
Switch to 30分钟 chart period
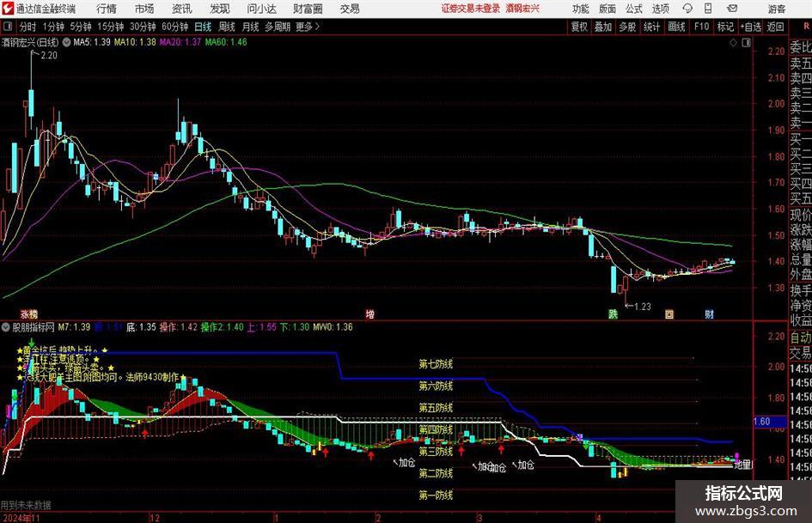click(143, 27)
